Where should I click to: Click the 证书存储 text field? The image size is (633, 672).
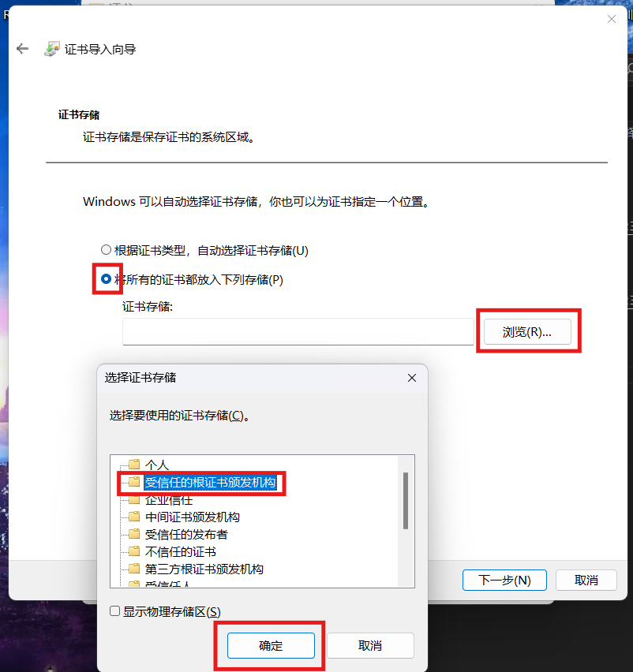tap(298, 331)
